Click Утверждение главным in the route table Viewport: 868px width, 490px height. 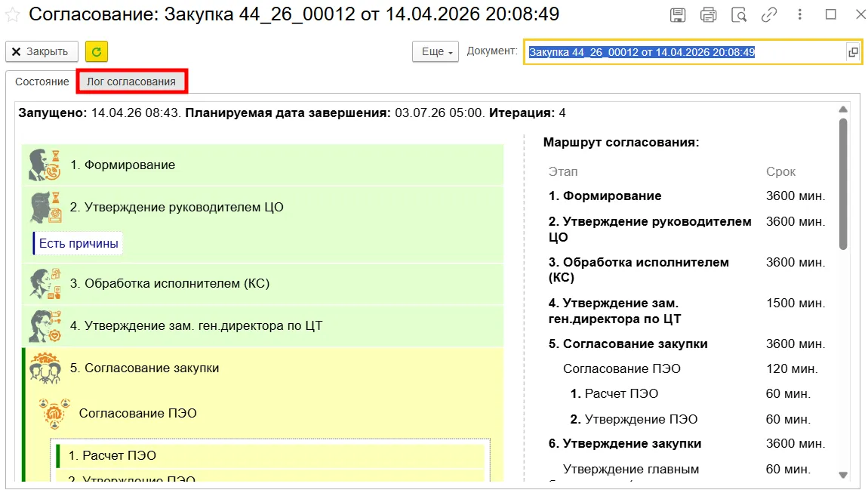tap(630, 469)
